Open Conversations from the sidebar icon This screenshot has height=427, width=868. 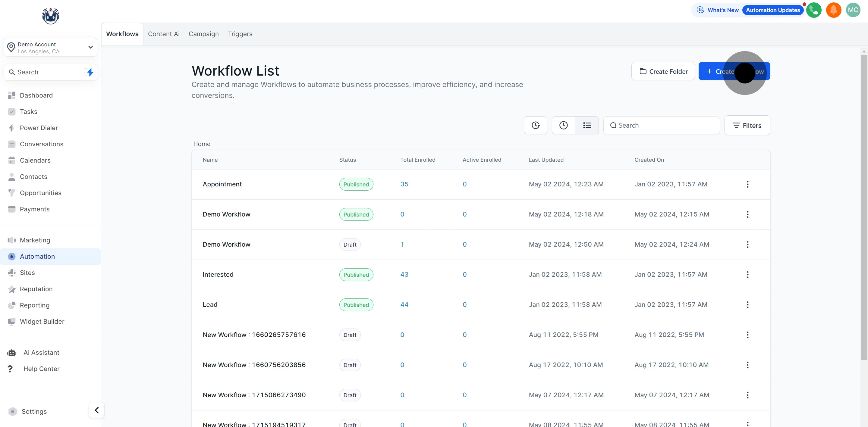[x=12, y=144]
